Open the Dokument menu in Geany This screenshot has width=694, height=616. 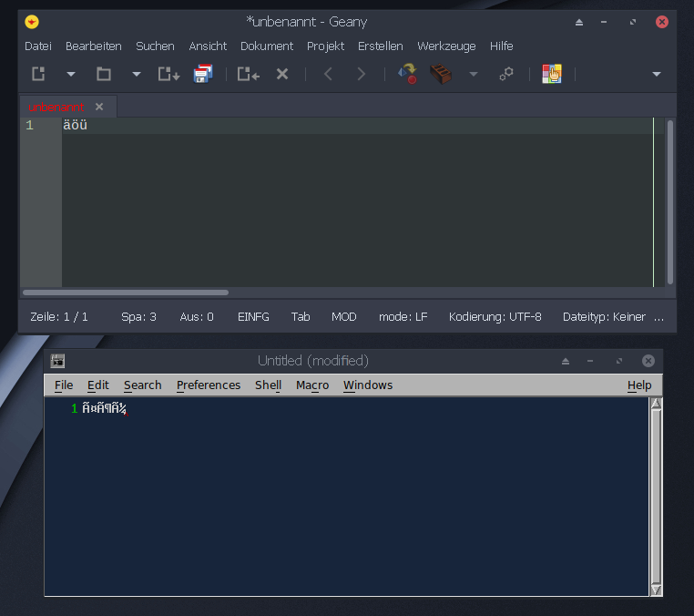267,46
